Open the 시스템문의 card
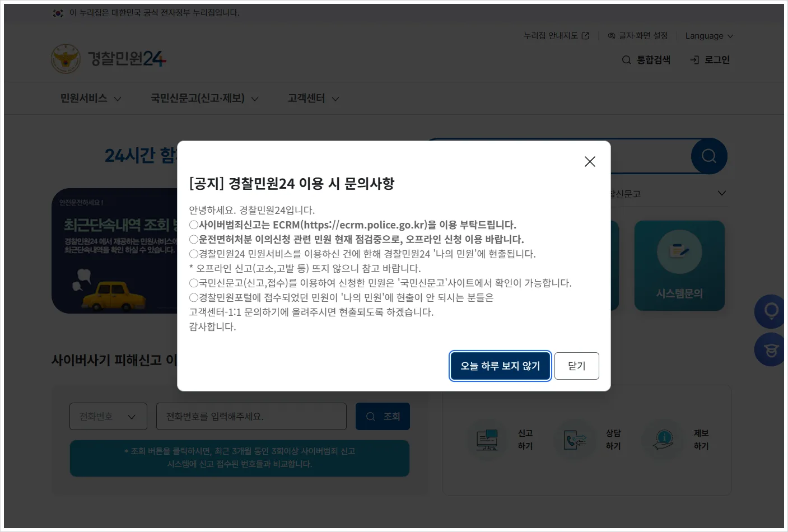Screen dimensions: 788x532 tap(679, 265)
